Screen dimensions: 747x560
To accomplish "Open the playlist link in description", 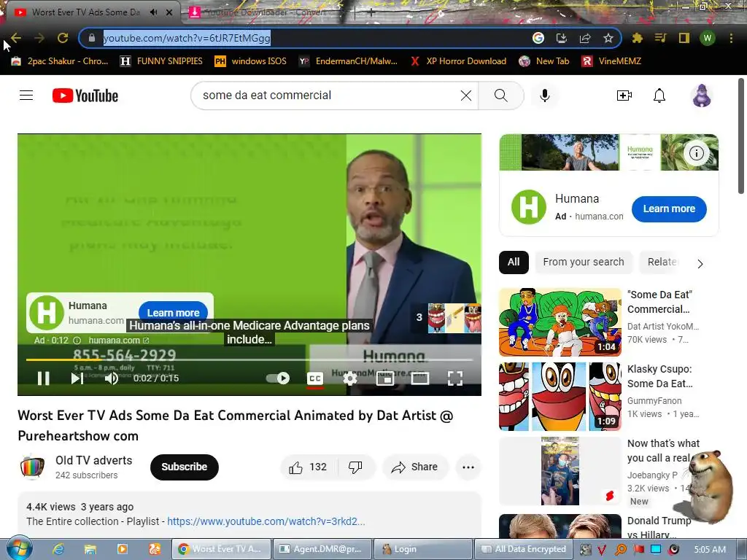I will pyautogui.click(x=266, y=521).
